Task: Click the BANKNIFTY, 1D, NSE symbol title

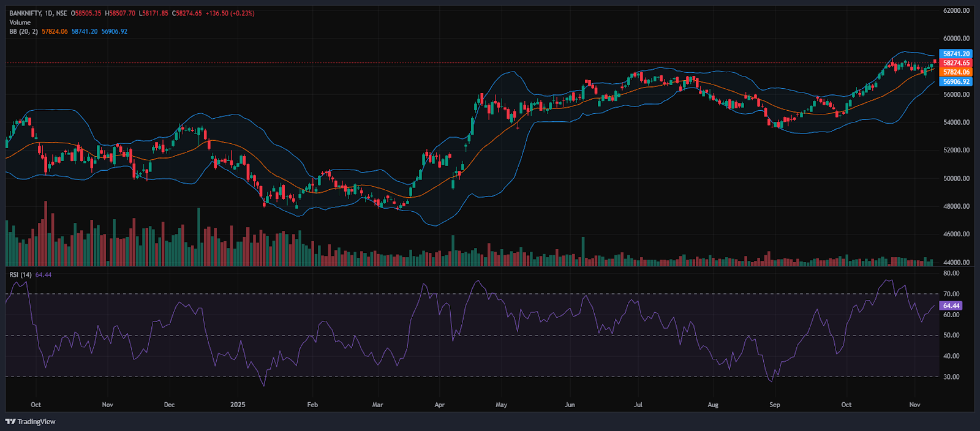Action: pos(38,13)
